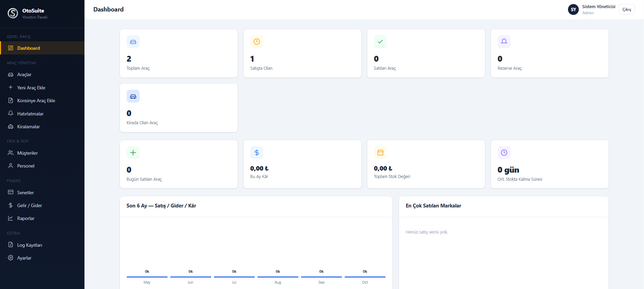Click the car icon on Kirada Olan Araç card

click(x=133, y=96)
